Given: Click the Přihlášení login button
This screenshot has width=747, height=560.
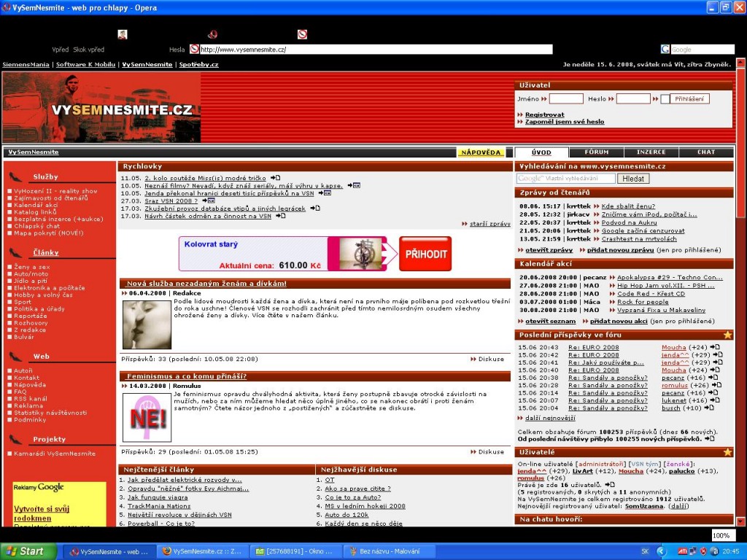Looking at the screenshot, I should 689,99.
